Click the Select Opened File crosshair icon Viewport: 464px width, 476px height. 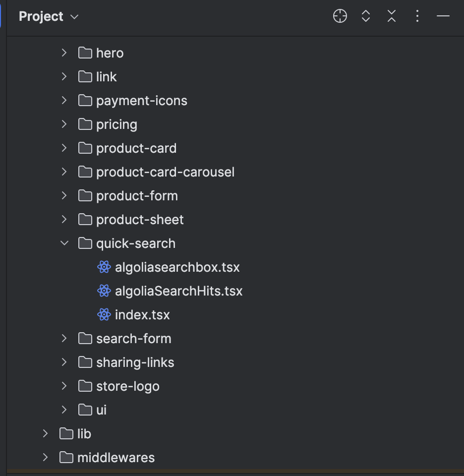340,16
